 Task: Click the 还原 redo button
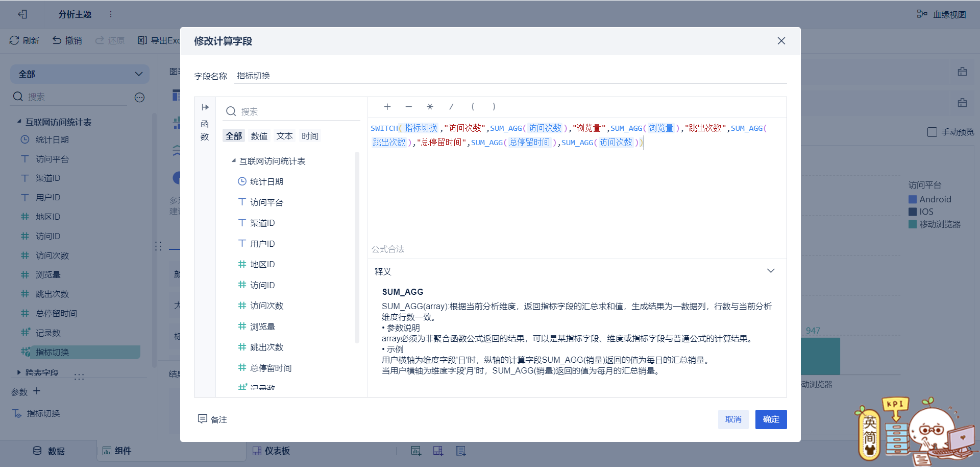(110, 40)
